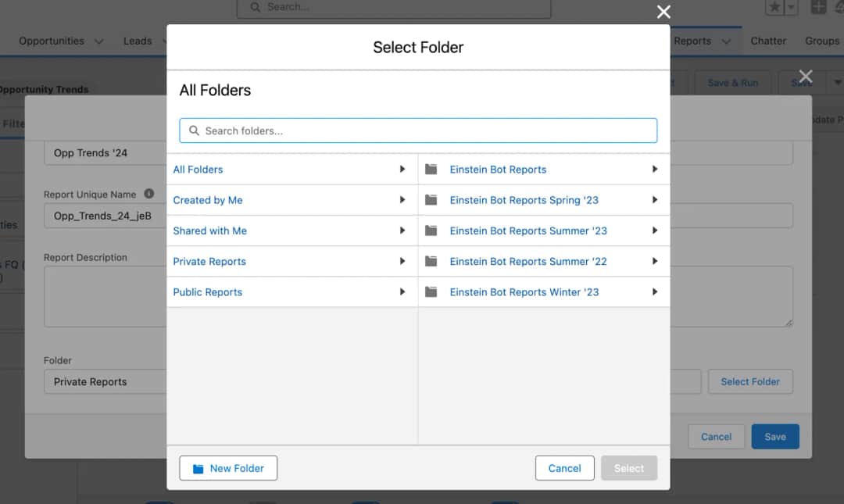Click the Report Description text area
844x504 pixels.
point(105,296)
